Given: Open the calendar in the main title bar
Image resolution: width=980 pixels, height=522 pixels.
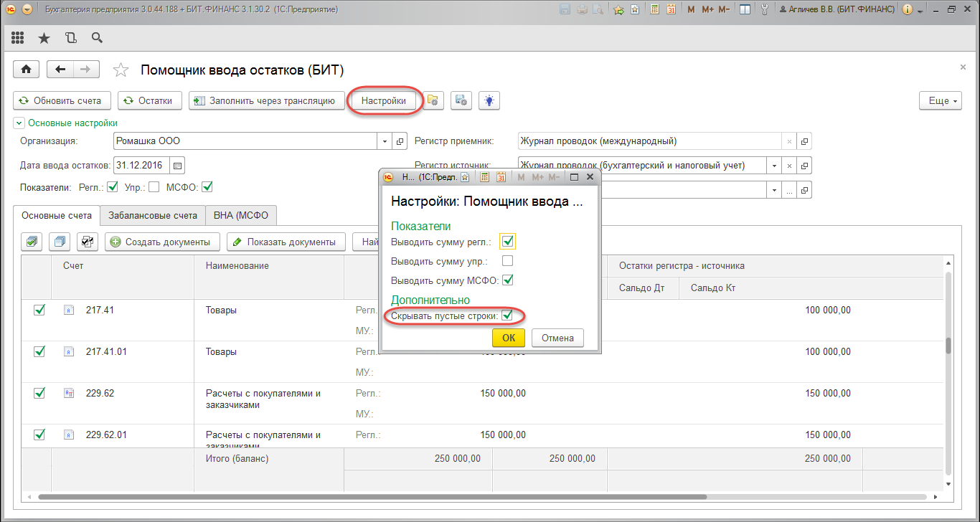Looking at the screenshot, I should click(671, 10).
